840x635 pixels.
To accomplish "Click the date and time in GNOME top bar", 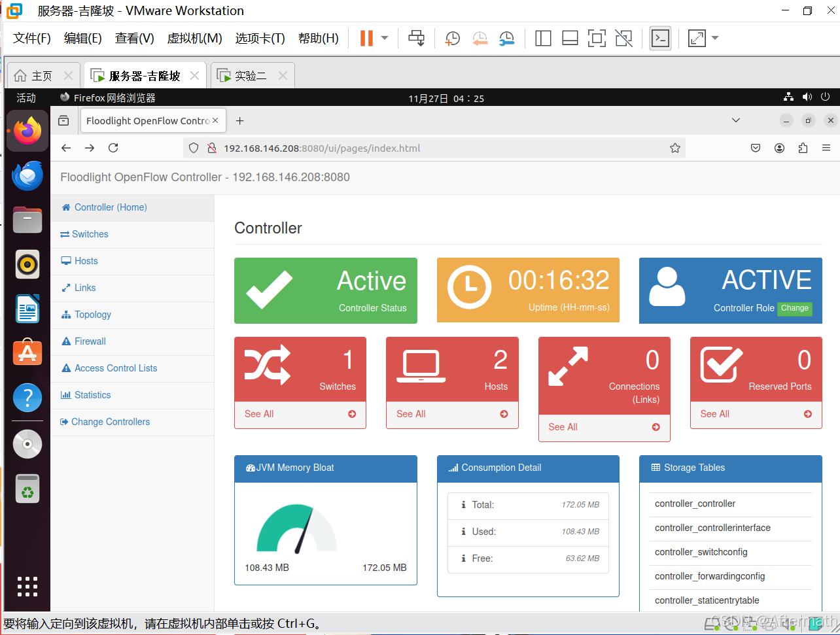I will pyautogui.click(x=446, y=98).
